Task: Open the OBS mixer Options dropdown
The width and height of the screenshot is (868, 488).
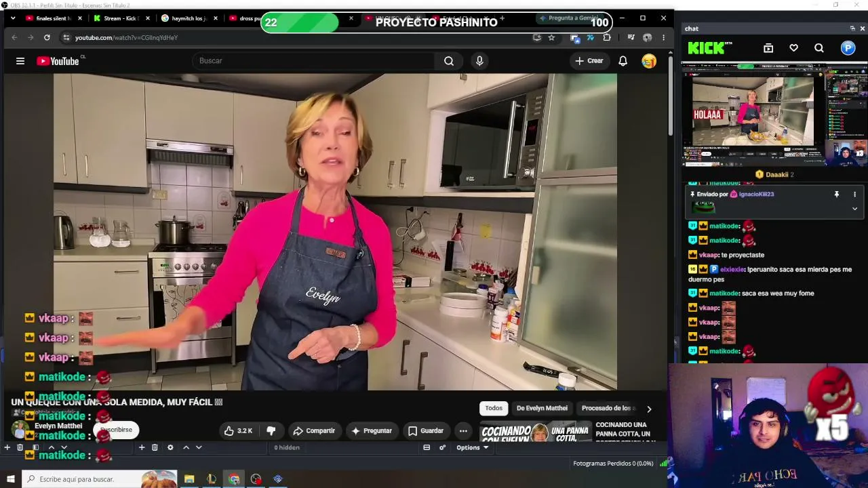Action: click(473, 447)
